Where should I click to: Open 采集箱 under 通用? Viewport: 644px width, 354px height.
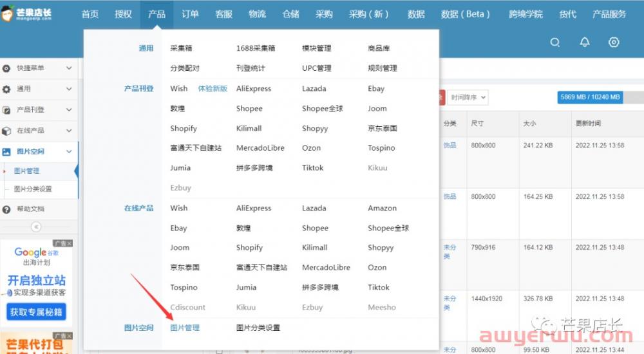(181, 48)
